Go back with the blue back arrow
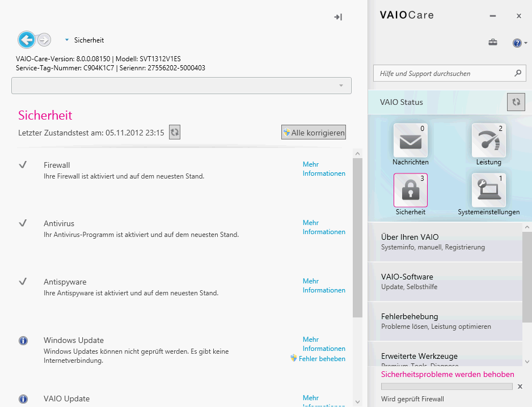Viewport: 532px width, 407px height. [x=27, y=40]
